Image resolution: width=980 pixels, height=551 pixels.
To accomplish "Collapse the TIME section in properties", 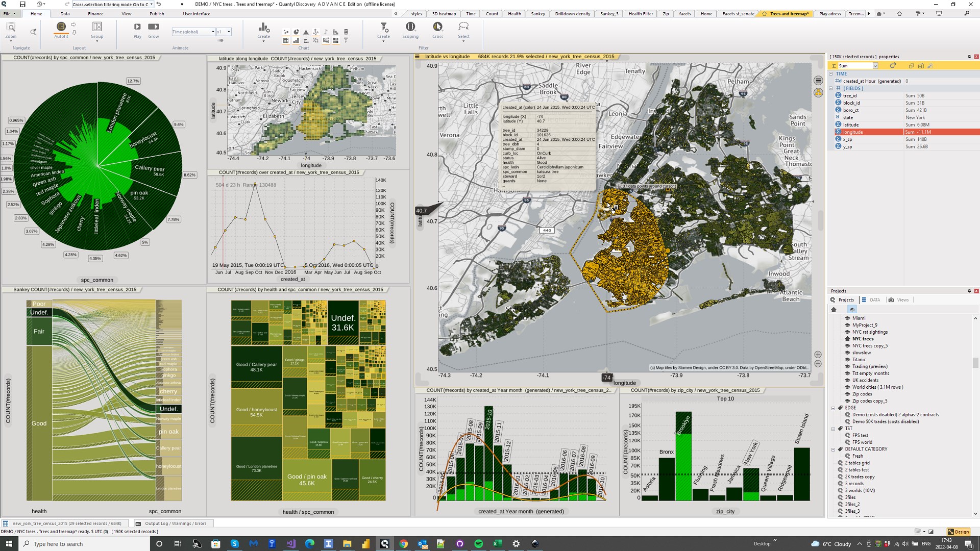I will click(831, 74).
